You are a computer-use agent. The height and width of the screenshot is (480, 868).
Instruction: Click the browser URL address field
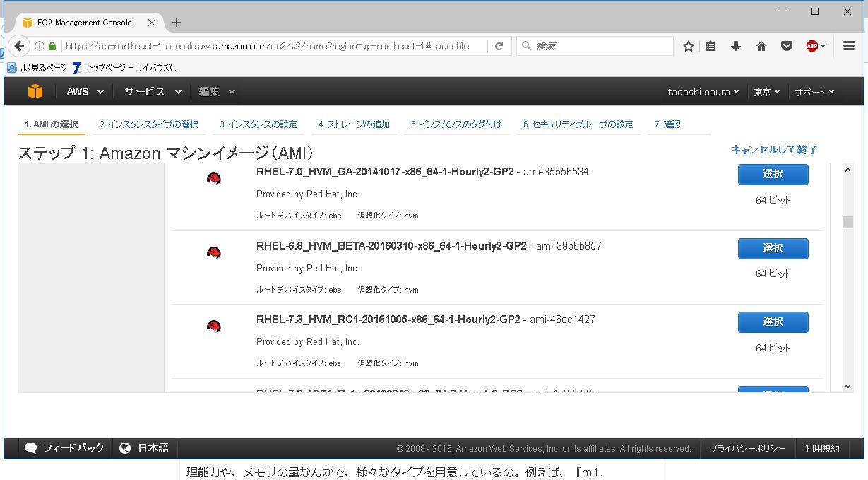[266, 46]
